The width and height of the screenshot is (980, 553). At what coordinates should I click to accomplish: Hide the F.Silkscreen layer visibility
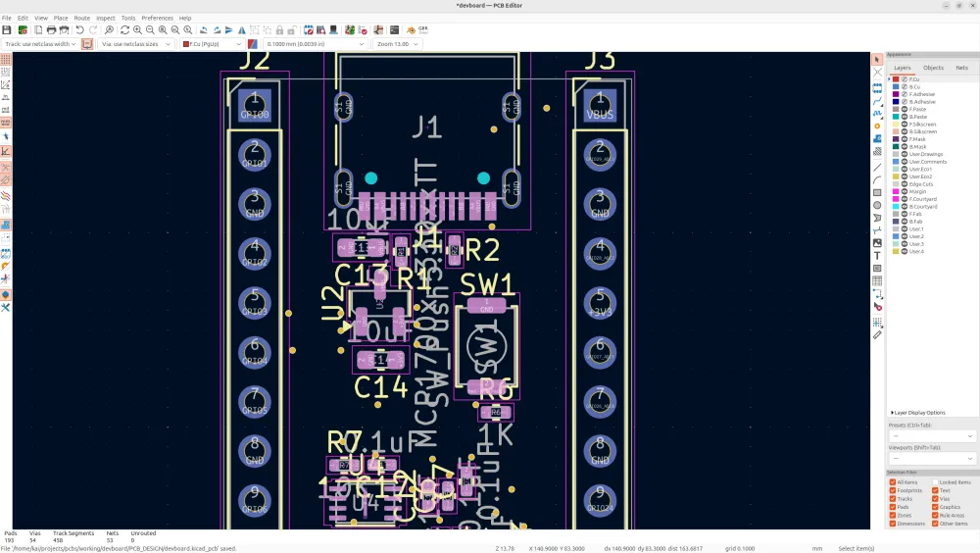(905, 125)
